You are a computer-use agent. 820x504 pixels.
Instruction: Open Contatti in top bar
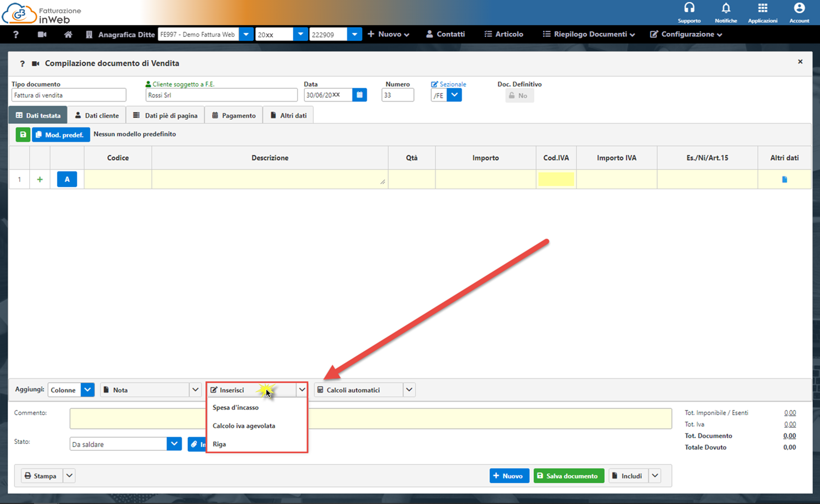pos(446,35)
